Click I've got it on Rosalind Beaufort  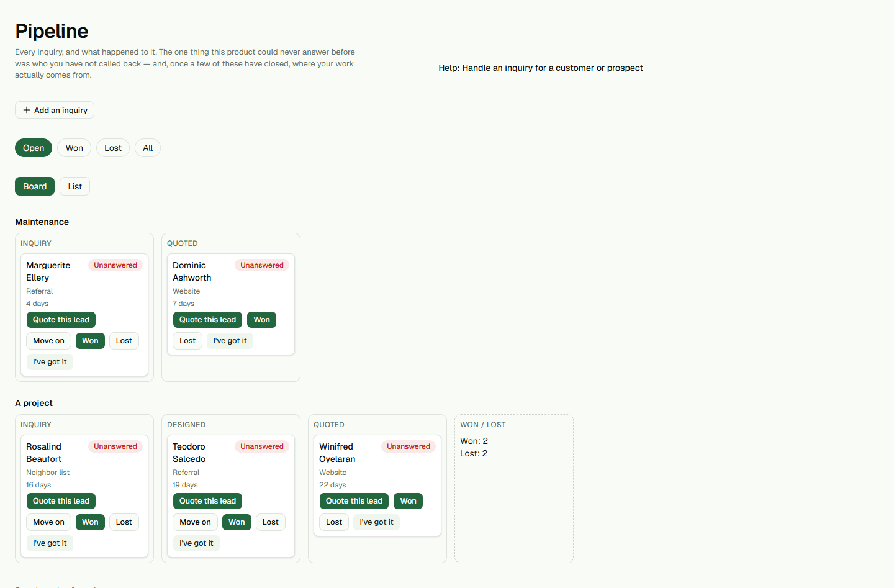click(50, 543)
